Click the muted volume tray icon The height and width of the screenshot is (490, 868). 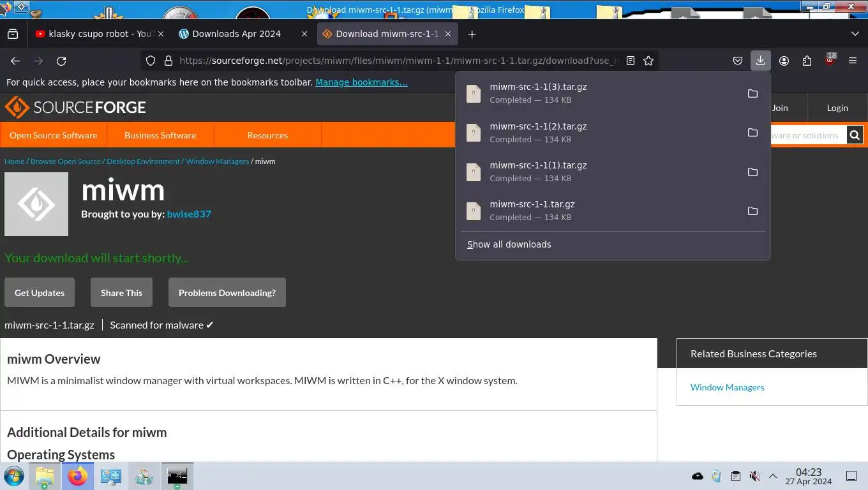(x=754, y=476)
